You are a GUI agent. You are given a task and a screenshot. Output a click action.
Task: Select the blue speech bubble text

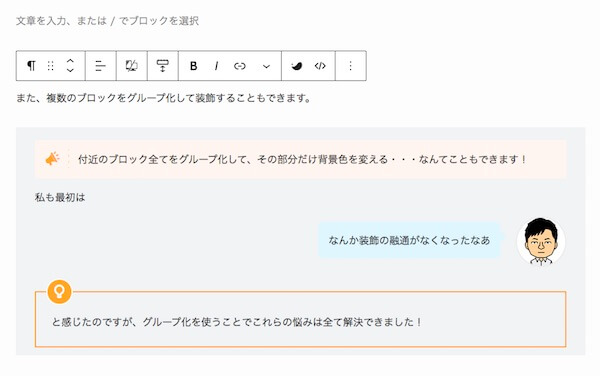click(x=409, y=240)
